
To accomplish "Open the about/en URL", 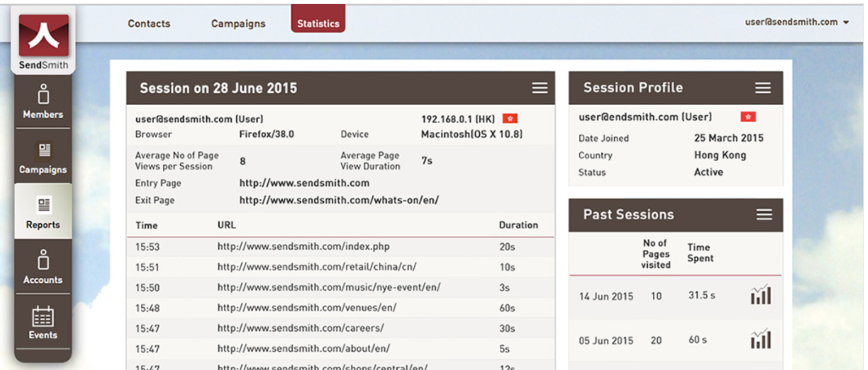I will (x=303, y=349).
